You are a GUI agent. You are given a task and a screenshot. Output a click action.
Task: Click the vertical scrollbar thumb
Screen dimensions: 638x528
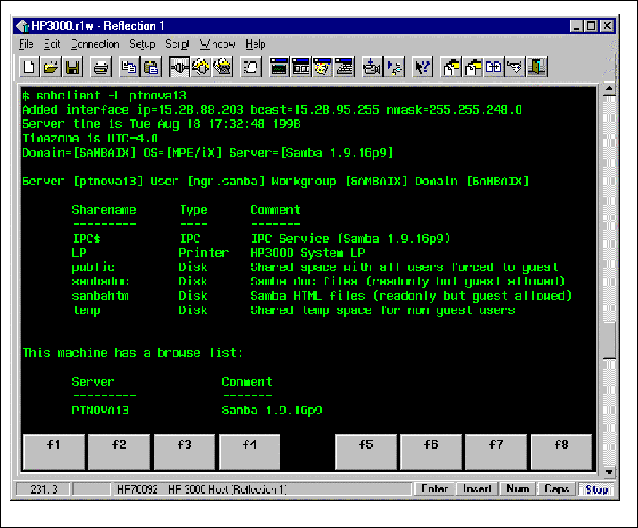609,338
